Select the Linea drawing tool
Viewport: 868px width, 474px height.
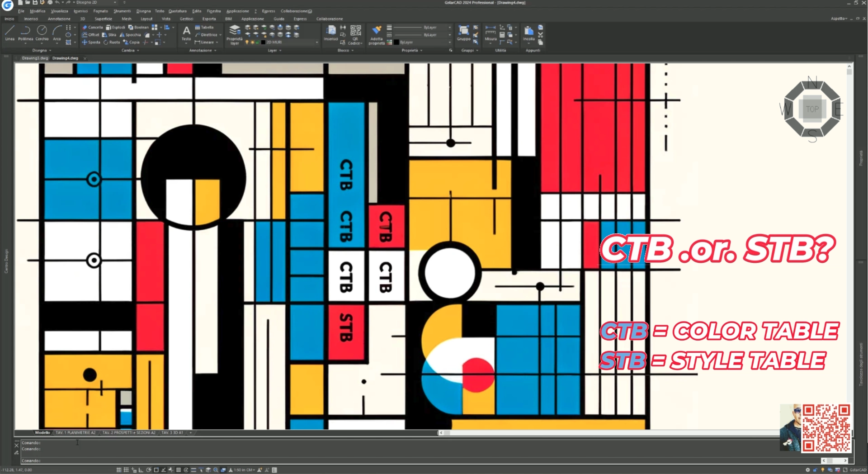(10, 33)
